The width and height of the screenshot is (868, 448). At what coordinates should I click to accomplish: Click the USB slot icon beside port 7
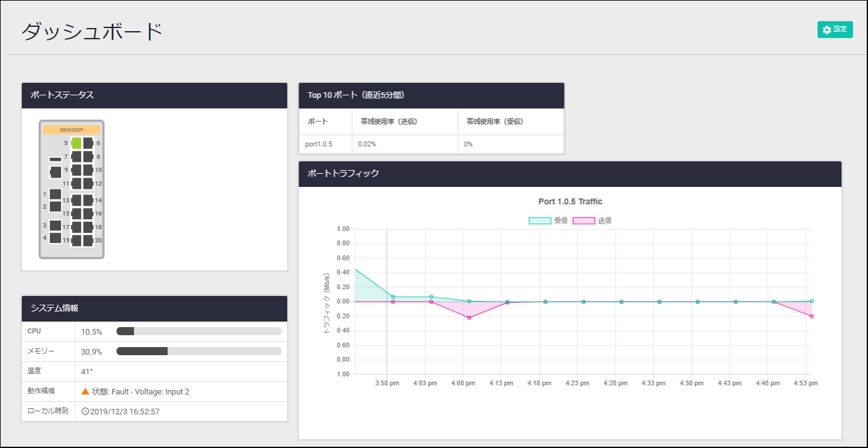55,160
